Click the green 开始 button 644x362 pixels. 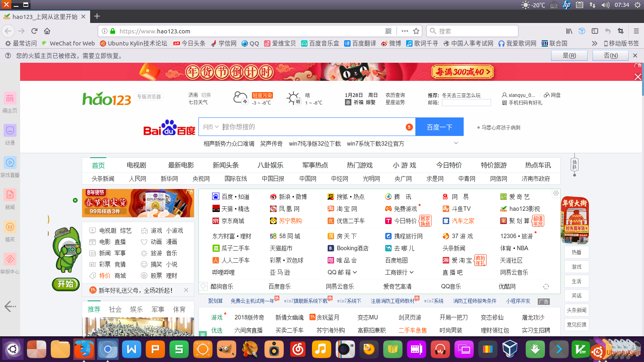(x=66, y=284)
